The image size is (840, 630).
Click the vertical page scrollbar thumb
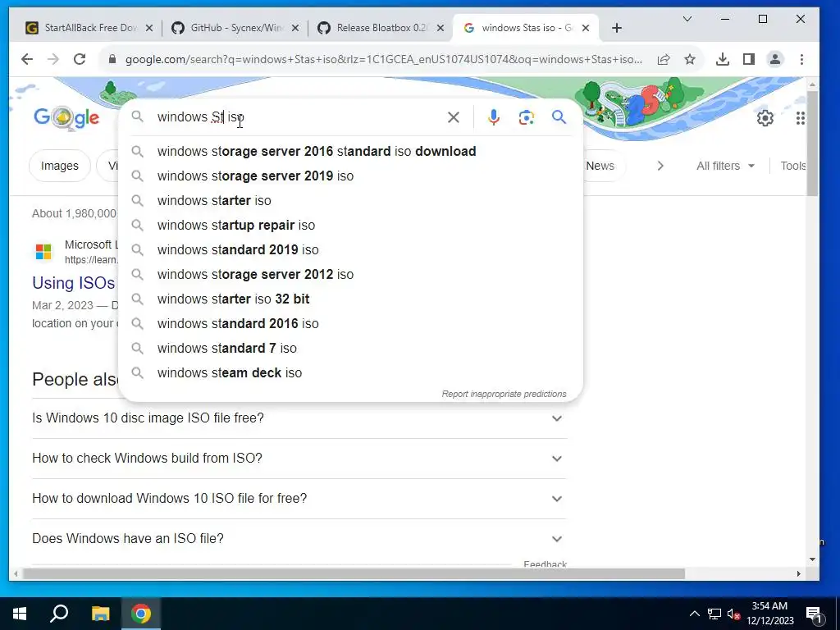813,143
